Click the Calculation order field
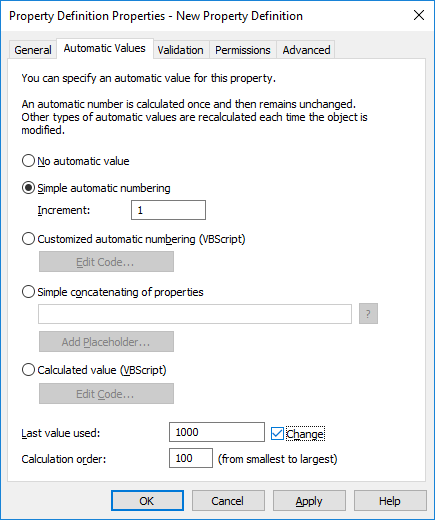The image size is (435, 520). [191, 458]
